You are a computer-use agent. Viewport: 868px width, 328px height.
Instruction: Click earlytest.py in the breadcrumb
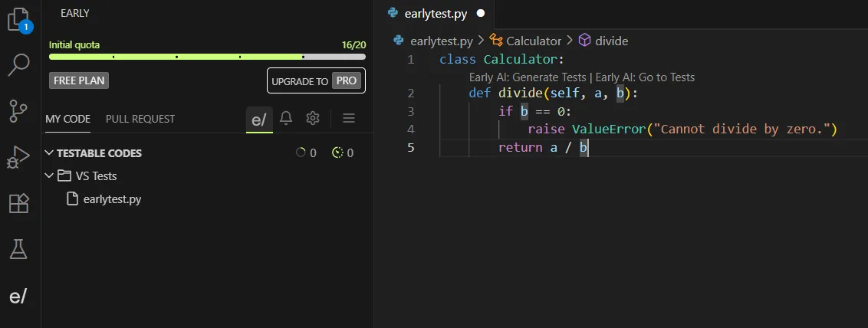pos(440,41)
